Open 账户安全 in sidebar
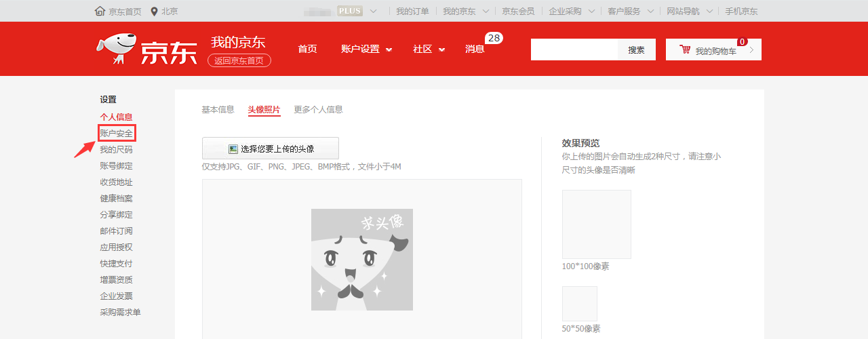Image resolution: width=868 pixels, height=339 pixels. [x=116, y=133]
